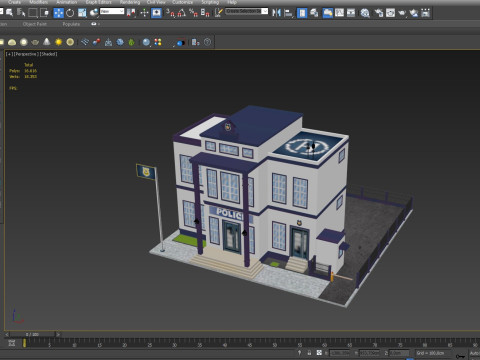This screenshot has width=480, height=360.
Task: Toggle the Selection Lock padlock icon
Action: coord(309,353)
